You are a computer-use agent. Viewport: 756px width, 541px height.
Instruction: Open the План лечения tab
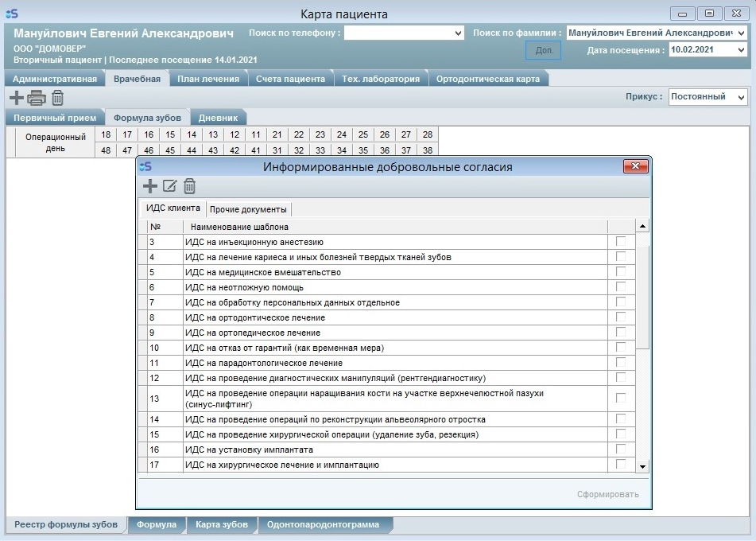tap(207, 79)
